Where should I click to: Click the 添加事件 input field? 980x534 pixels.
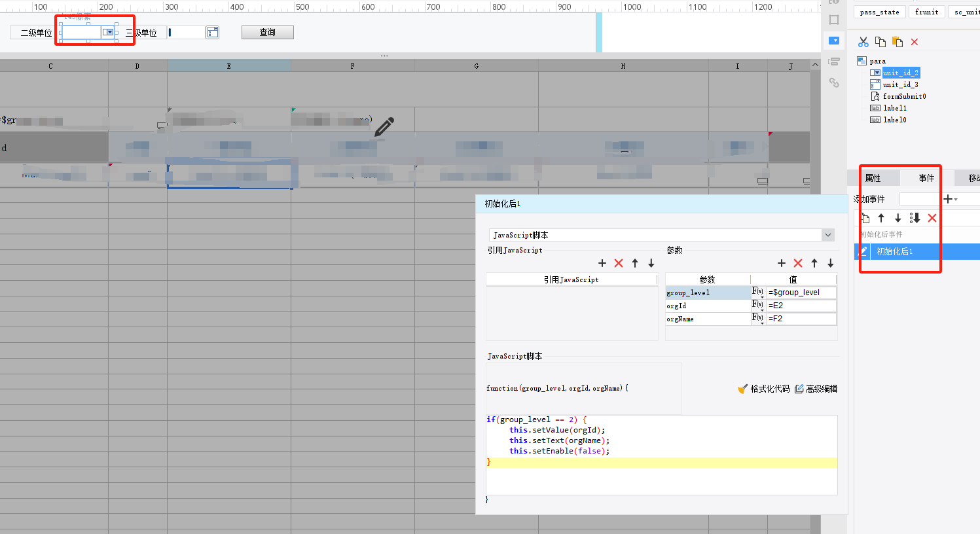920,199
